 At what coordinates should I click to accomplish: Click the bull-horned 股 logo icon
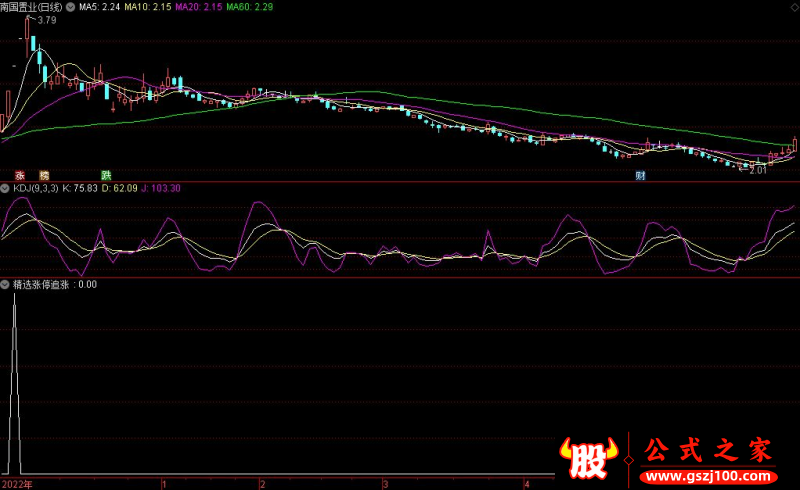click(x=590, y=457)
